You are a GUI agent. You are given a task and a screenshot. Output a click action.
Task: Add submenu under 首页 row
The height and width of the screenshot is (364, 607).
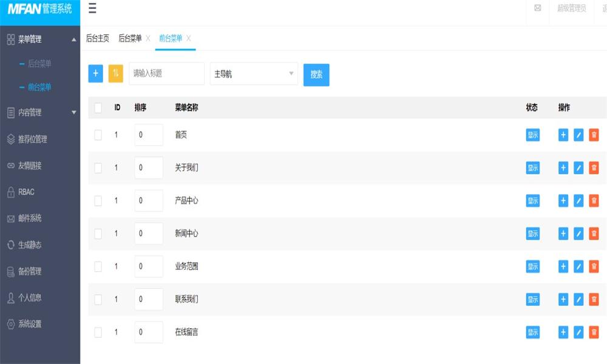[x=563, y=135]
